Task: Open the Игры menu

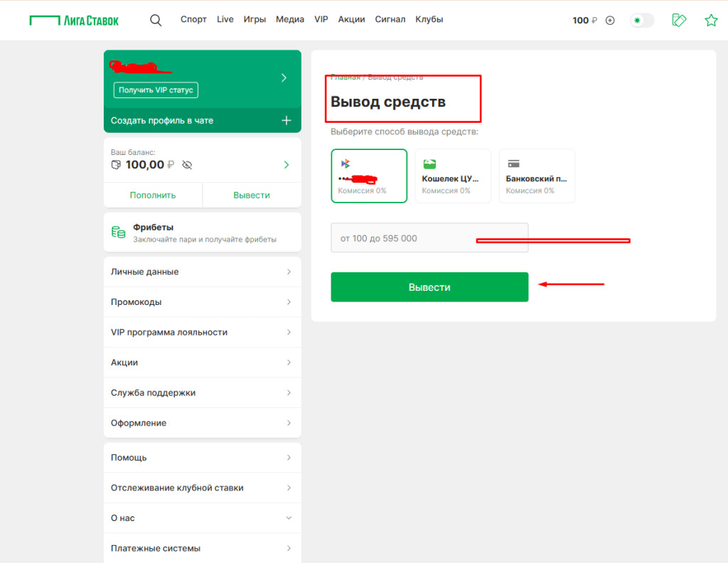Action: pyautogui.click(x=255, y=19)
